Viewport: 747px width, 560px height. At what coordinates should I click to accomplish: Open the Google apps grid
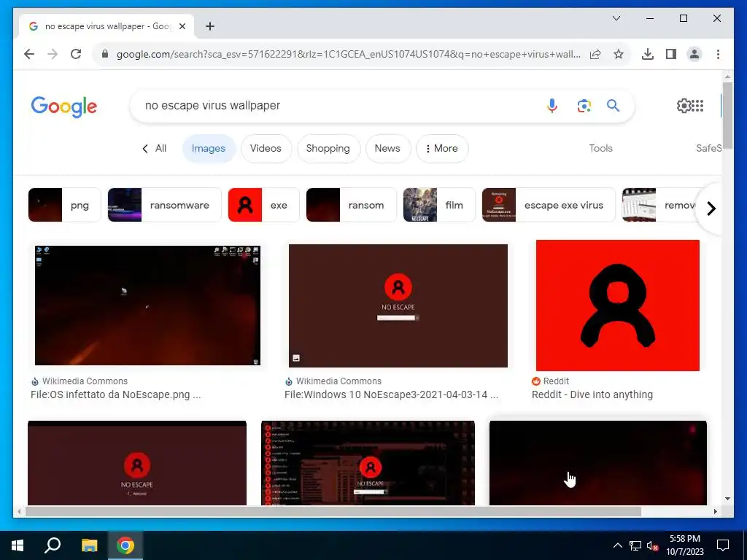[x=698, y=105]
